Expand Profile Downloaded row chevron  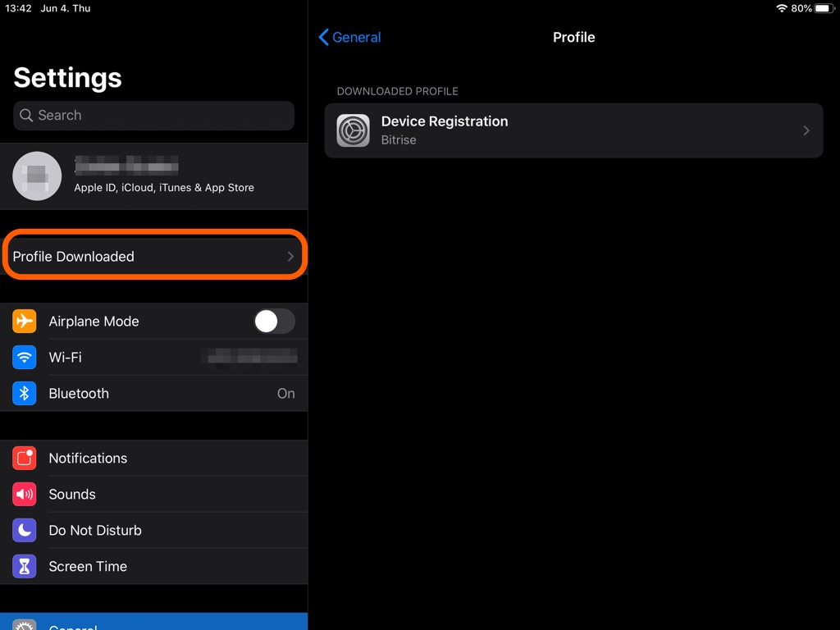click(x=290, y=257)
